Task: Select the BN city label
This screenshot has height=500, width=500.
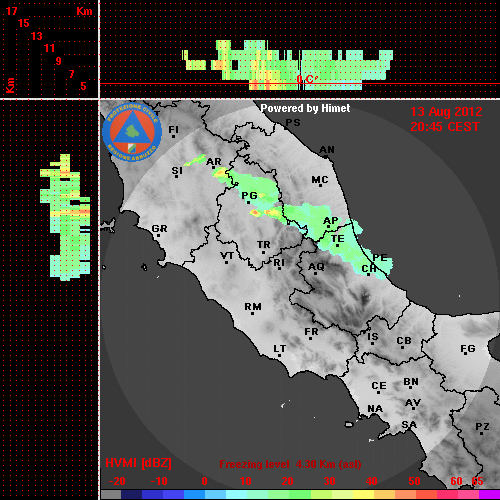Action: pos(411,382)
